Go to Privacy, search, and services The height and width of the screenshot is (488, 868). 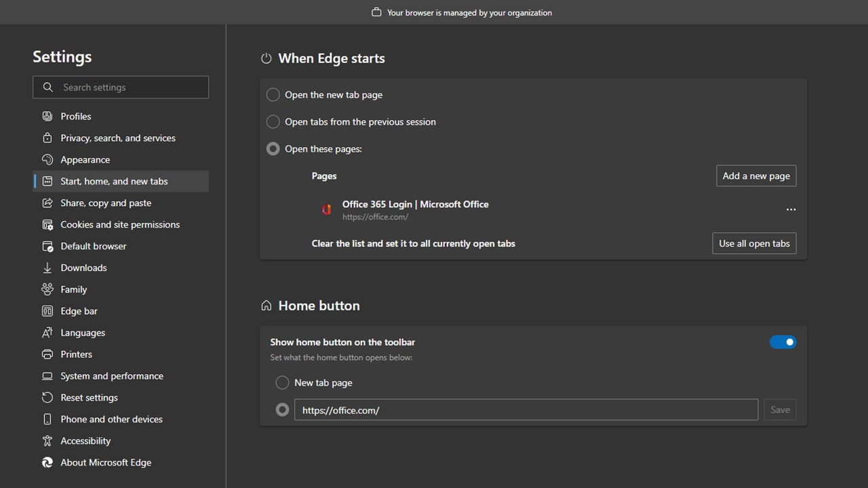(121, 138)
